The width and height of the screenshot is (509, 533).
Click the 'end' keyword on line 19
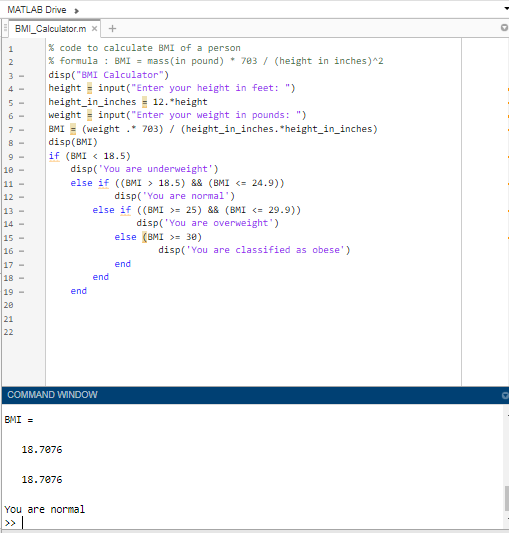[79, 291]
